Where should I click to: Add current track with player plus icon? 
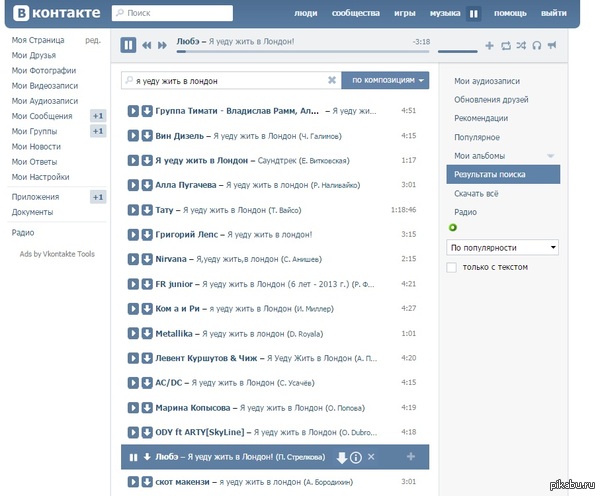489,46
